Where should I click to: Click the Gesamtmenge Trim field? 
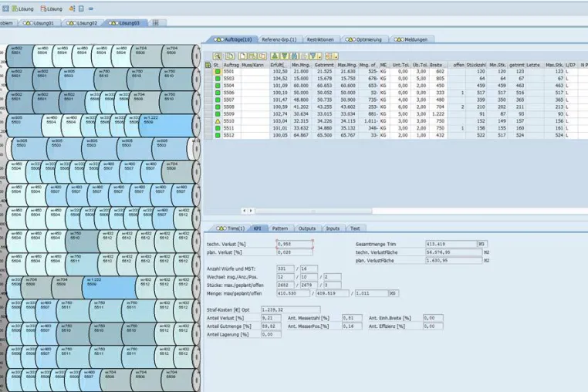451,244
